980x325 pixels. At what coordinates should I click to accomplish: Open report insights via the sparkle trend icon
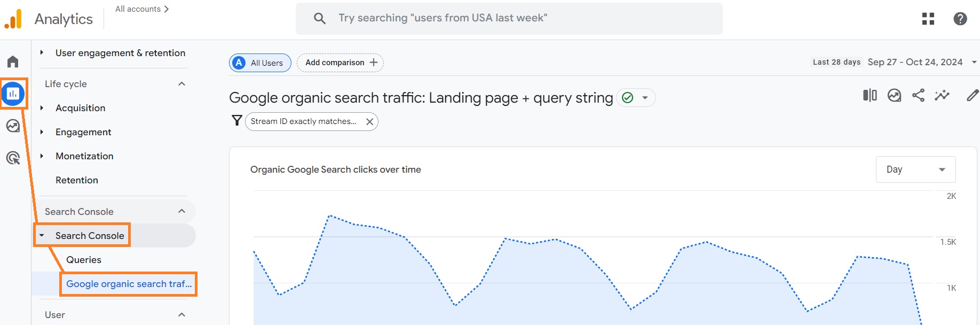[x=943, y=95]
